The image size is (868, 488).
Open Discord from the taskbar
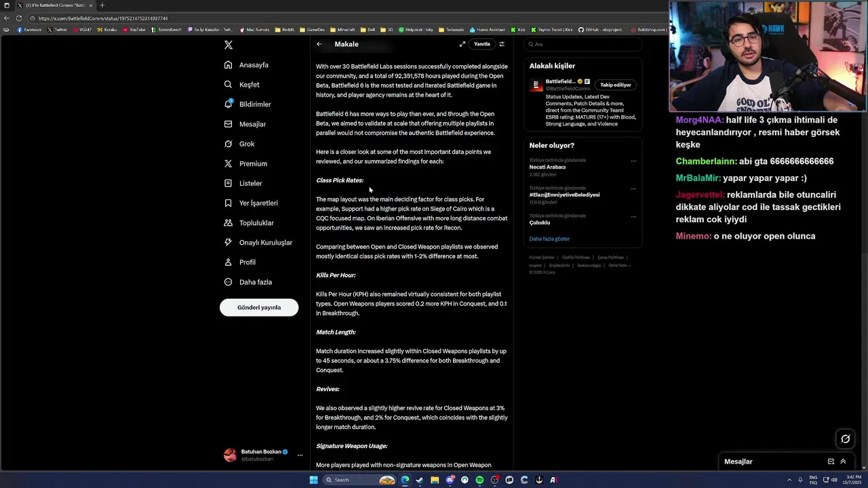click(450, 480)
